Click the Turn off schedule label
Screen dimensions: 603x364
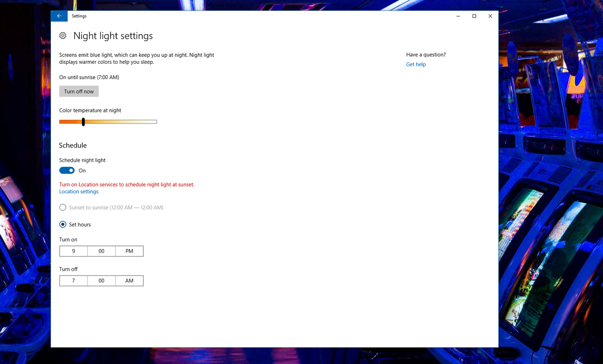point(68,269)
